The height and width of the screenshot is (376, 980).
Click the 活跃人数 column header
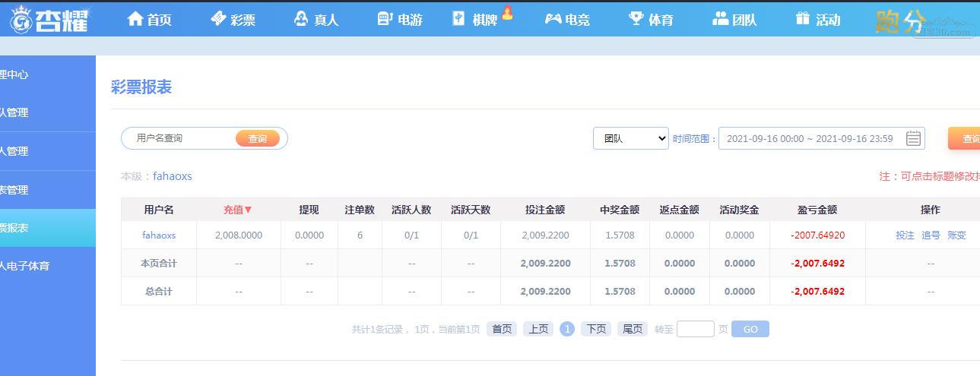click(411, 210)
